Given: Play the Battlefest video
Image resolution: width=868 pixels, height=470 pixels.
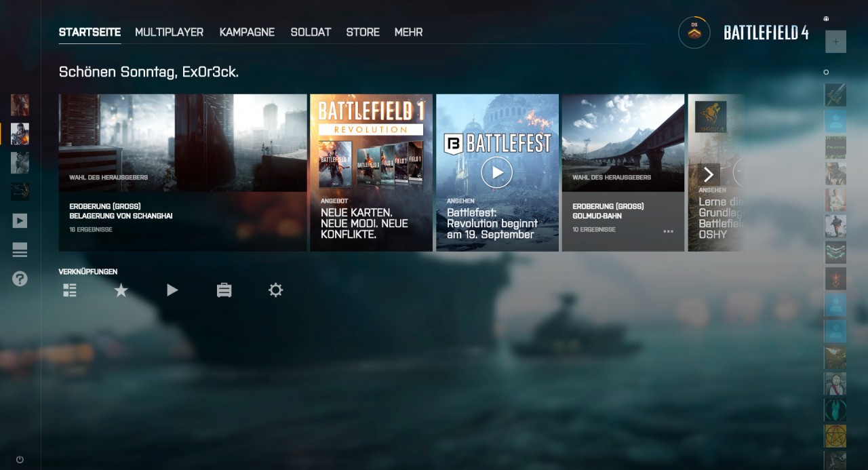Looking at the screenshot, I should click(x=497, y=172).
